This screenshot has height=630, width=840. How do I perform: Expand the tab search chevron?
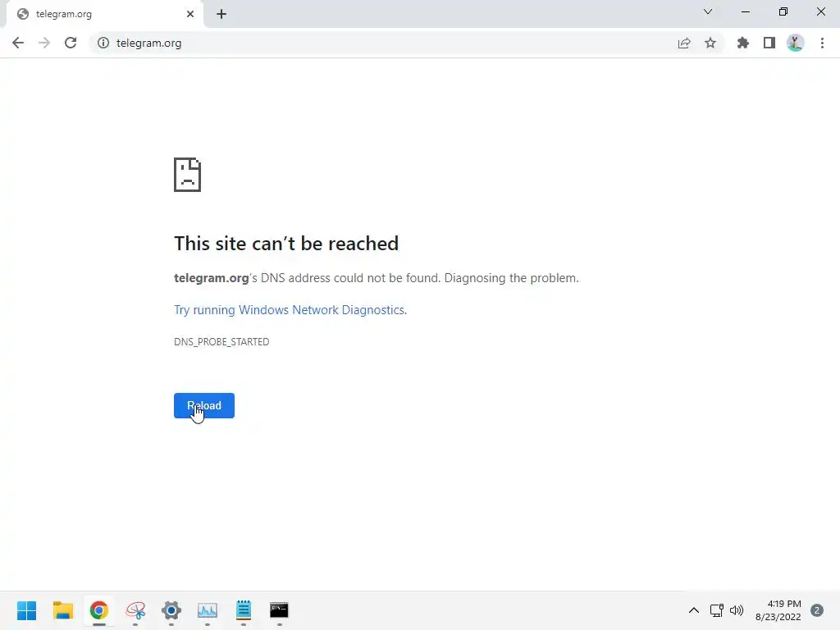[x=708, y=11]
